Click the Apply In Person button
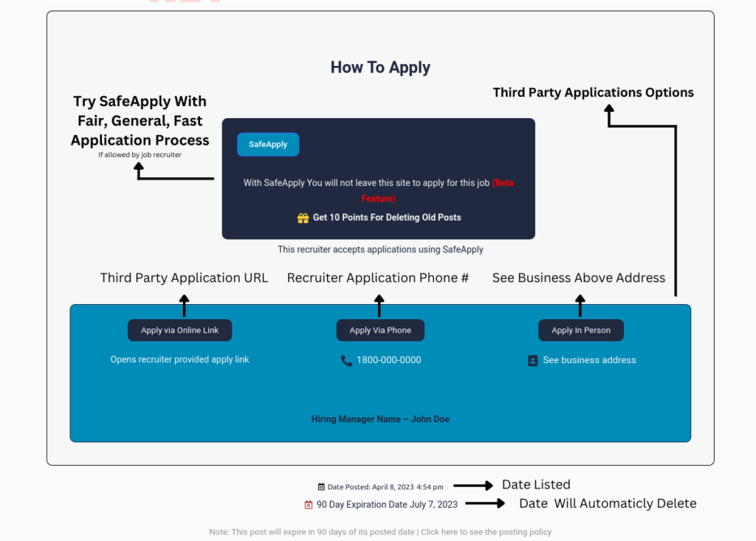 click(x=581, y=331)
